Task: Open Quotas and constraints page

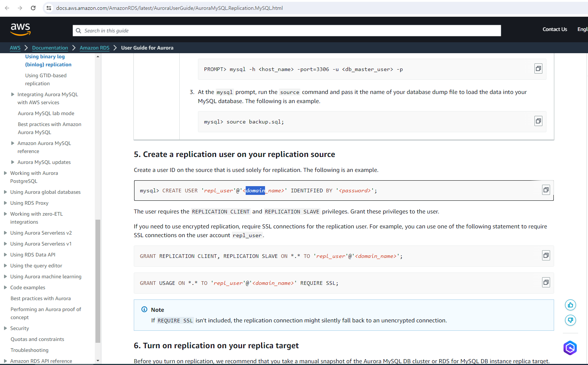Action: click(x=37, y=339)
